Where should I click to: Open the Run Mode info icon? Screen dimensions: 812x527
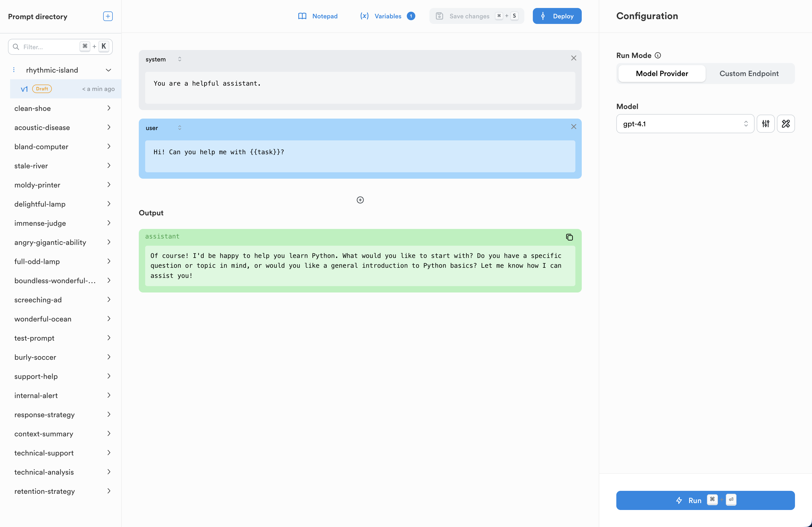[658, 55]
